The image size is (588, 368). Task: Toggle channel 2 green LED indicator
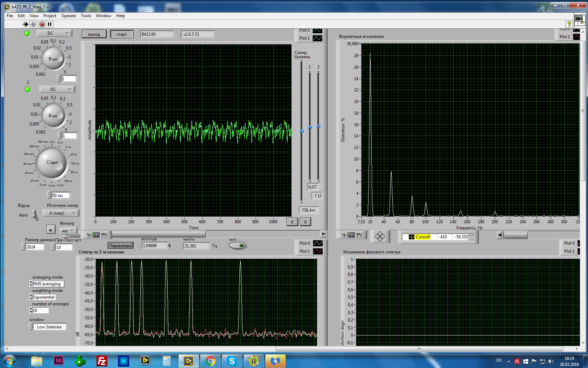click(28, 89)
